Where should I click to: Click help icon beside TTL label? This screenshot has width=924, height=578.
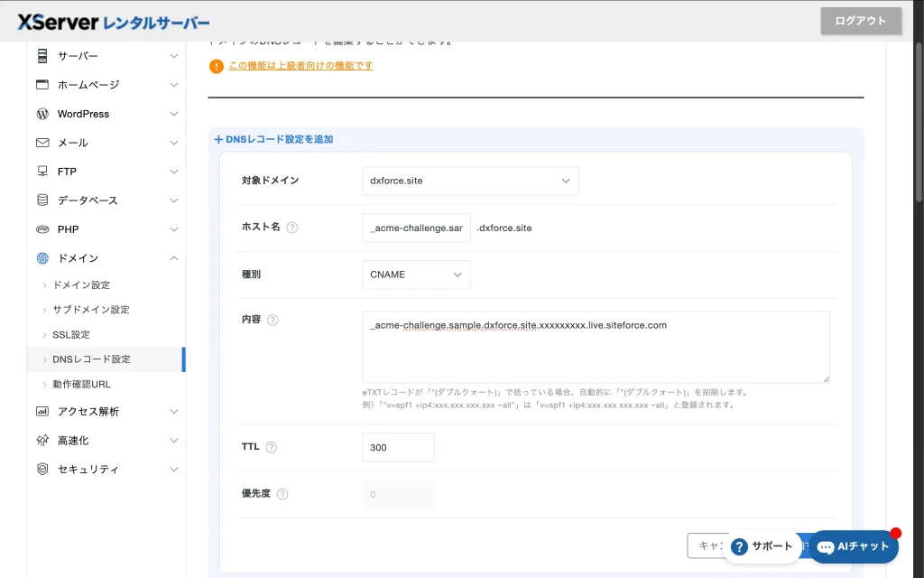pos(271,447)
